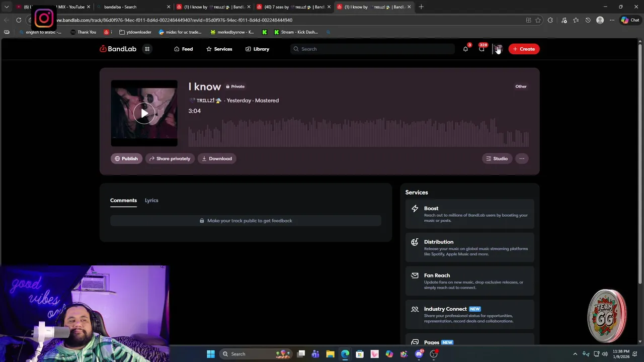Open the Library page
The height and width of the screenshot is (362, 644).
(x=257, y=49)
